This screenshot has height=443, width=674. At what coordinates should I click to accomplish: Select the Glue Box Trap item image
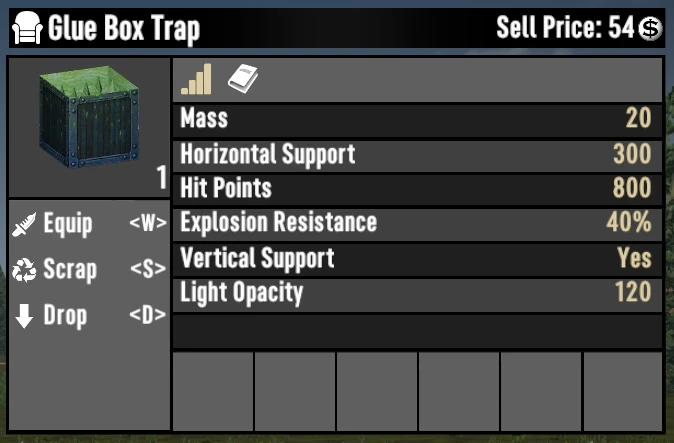pyautogui.click(x=89, y=116)
